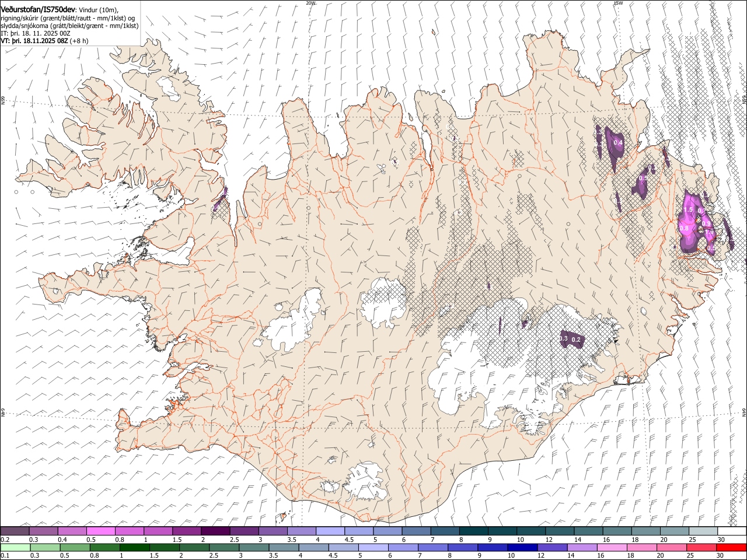Pick the top-row swatch starting at 0.3

(x=43, y=531)
